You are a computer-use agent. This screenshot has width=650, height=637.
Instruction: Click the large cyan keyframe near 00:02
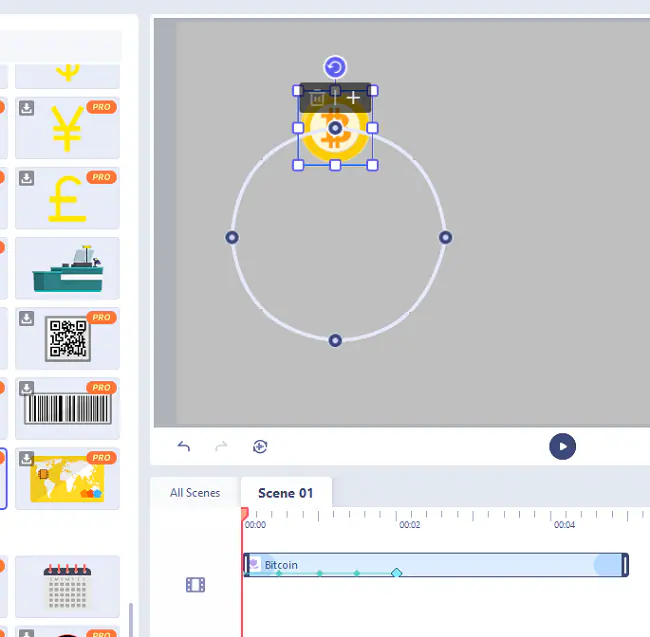(x=397, y=573)
